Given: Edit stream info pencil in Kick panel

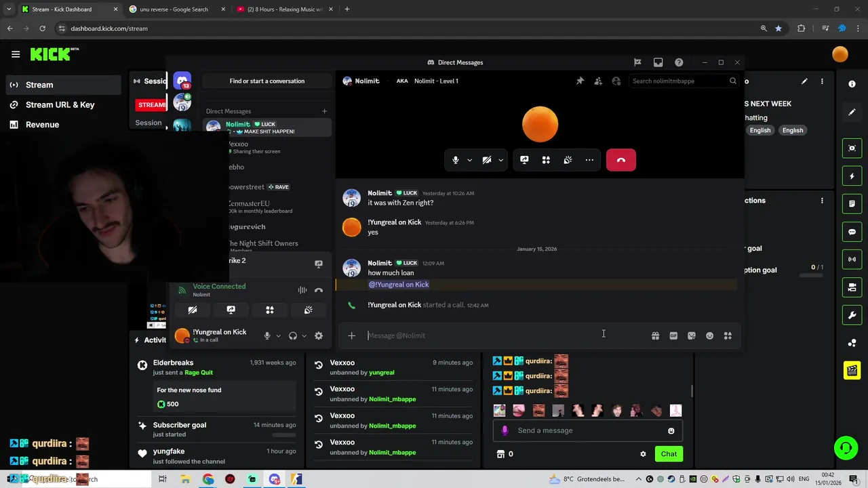Looking at the screenshot, I should (x=804, y=81).
